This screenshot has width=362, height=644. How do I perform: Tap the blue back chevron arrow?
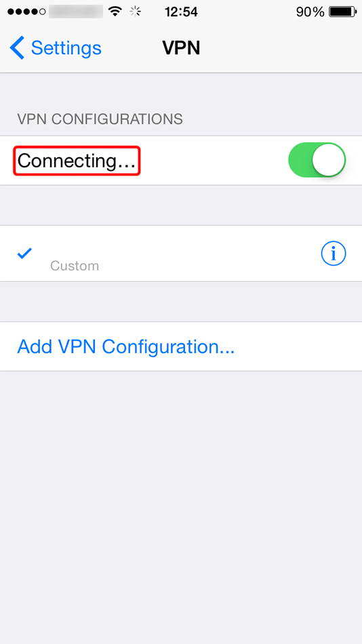[17, 47]
